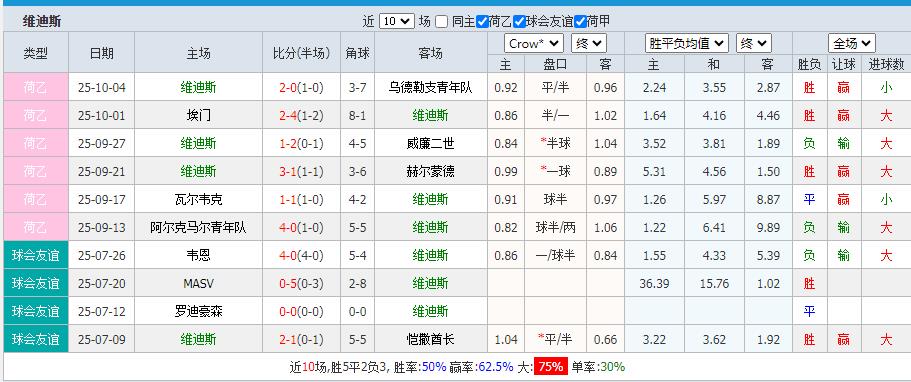Click the date 25-09-17 cell
Screen dimensions: 911x382
pyautogui.click(x=102, y=199)
